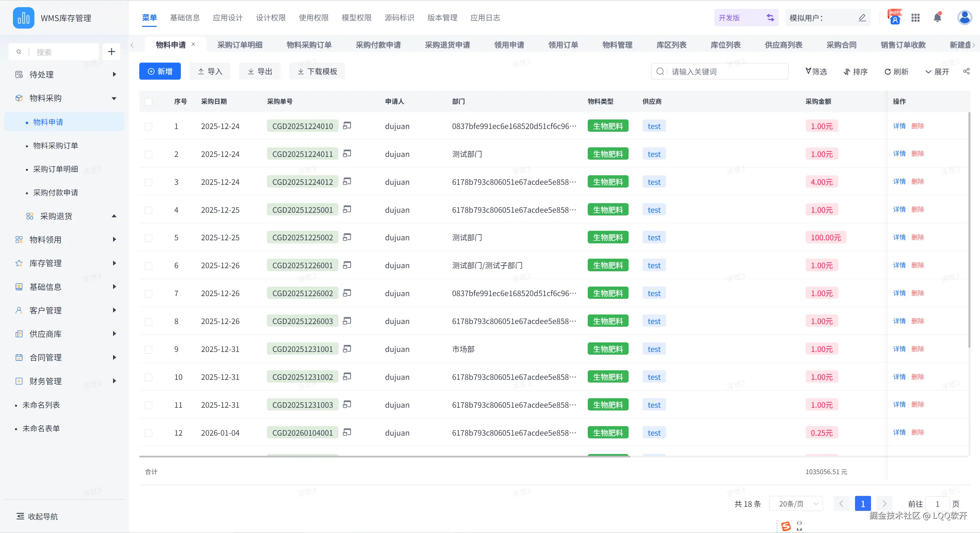Click the plus icon beside sidebar search
Image resolution: width=980 pixels, height=533 pixels.
click(x=111, y=52)
